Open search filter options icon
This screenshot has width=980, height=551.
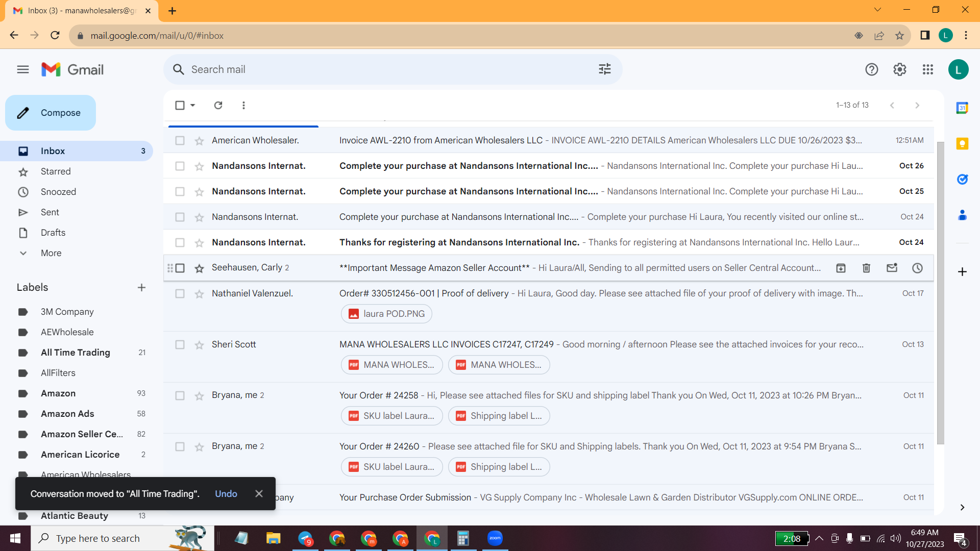(605, 69)
